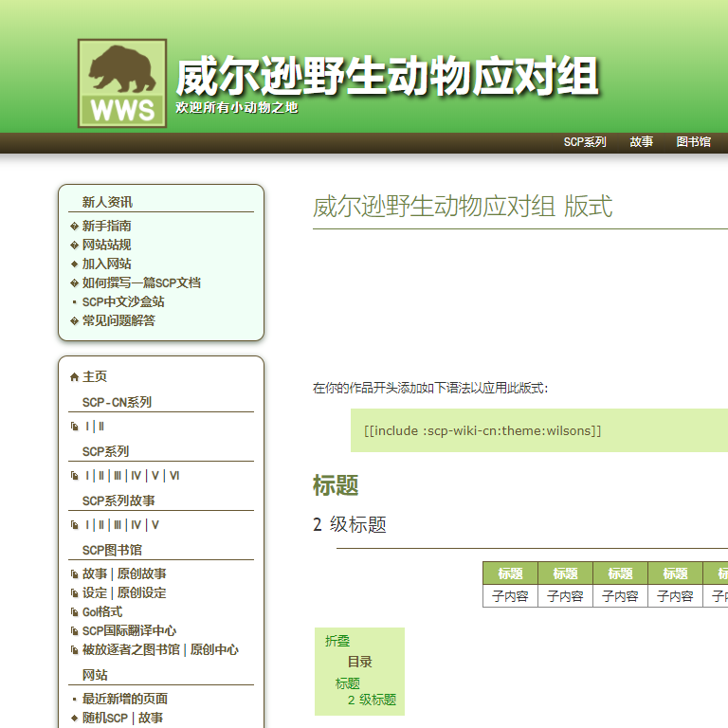Open series VI under SCP系列
This screenshot has width=728, height=728.
click(173, 476)
